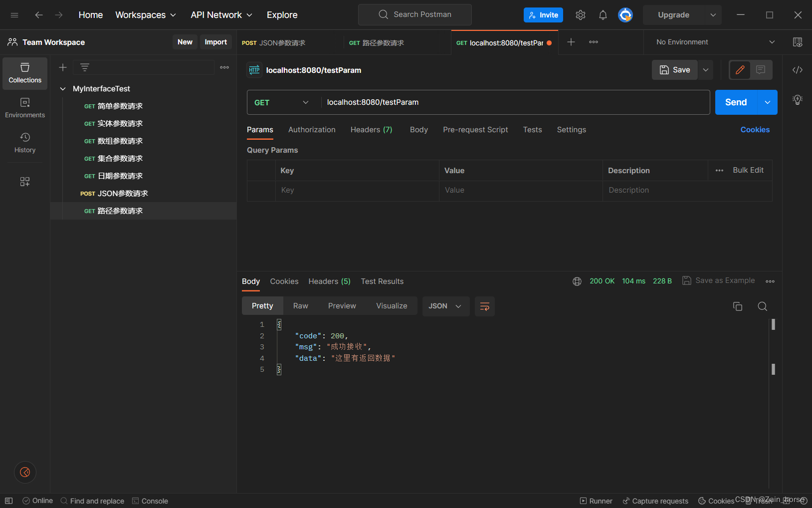
Task: Open tab options three-dot menu
Action: click(594, 42)
